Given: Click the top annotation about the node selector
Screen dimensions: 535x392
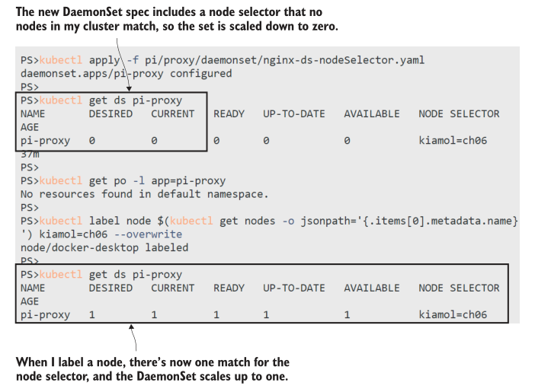Looking at the screenshot, I should tap(176, 20).
